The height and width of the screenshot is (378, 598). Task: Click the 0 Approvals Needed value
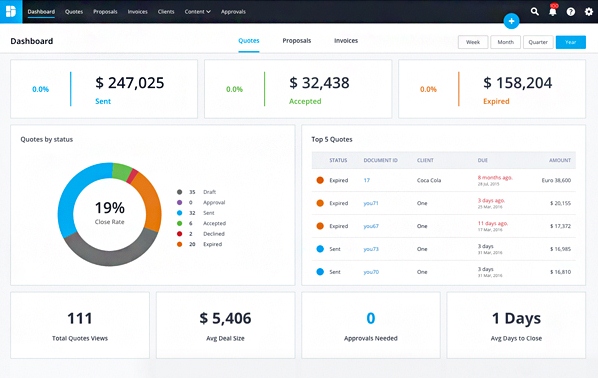371,318
